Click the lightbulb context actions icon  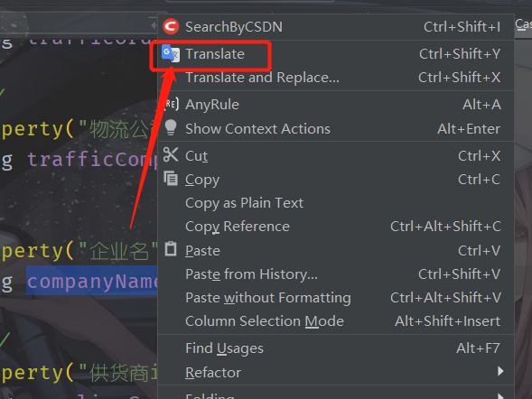171,128
